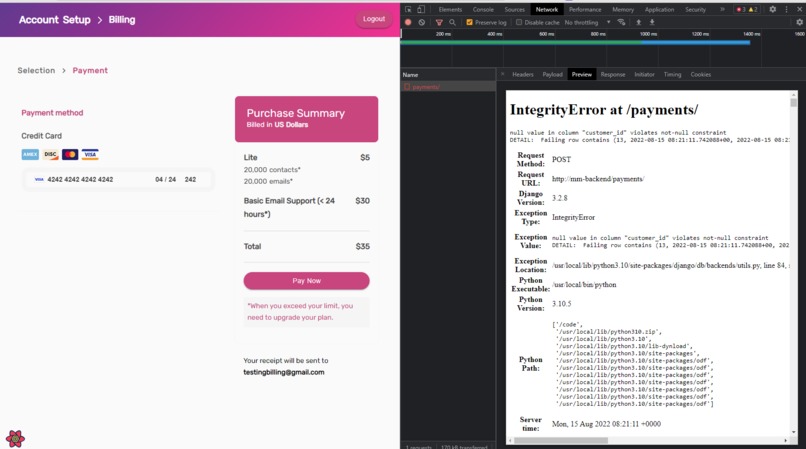This screenshot has height=449, width=806.
Task: Select the Preview tab
Action: pos(582,75)
